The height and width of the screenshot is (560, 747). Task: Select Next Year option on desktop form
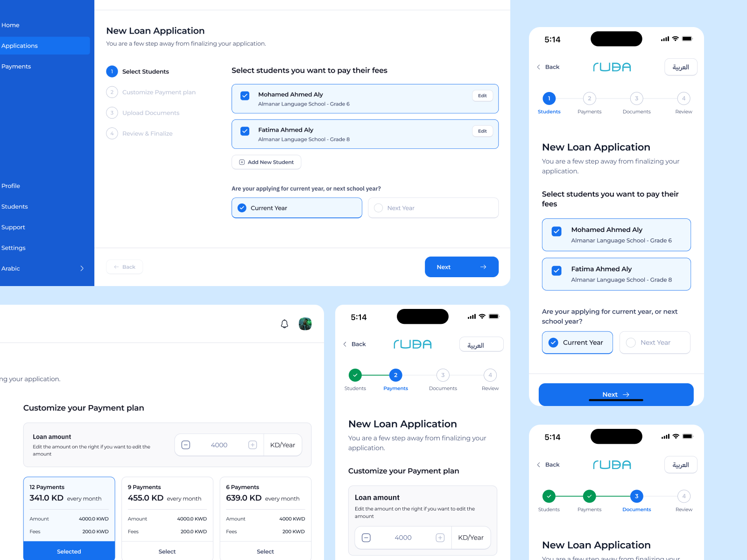pyautogui.click(x=433, y=208)
